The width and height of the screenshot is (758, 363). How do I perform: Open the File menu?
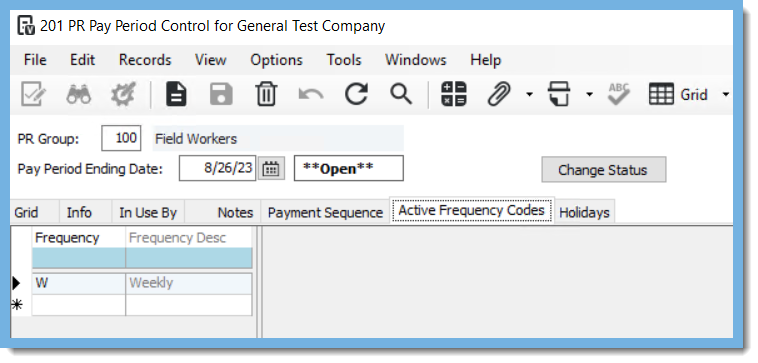[x=35, y=60]
